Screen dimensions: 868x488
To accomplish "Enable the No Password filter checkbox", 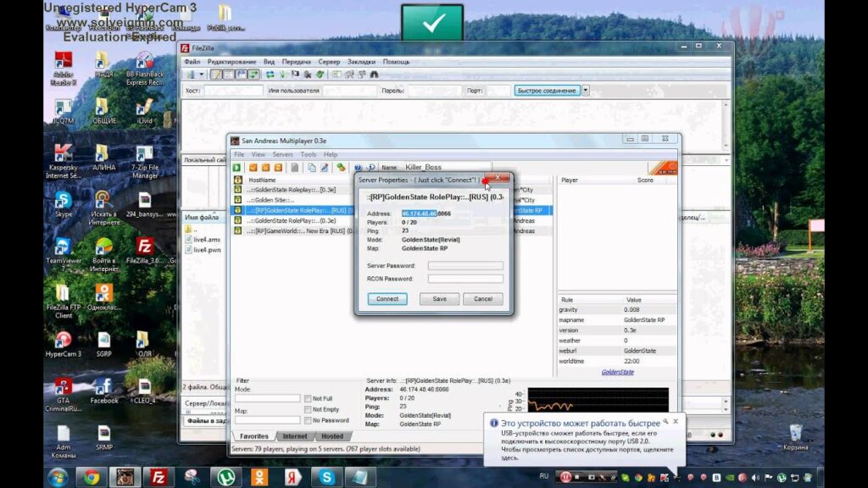I will 308,420.
